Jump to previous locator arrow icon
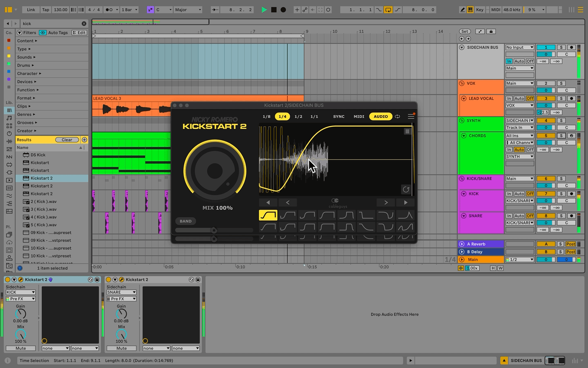The image size is (588, 368). 462,39
